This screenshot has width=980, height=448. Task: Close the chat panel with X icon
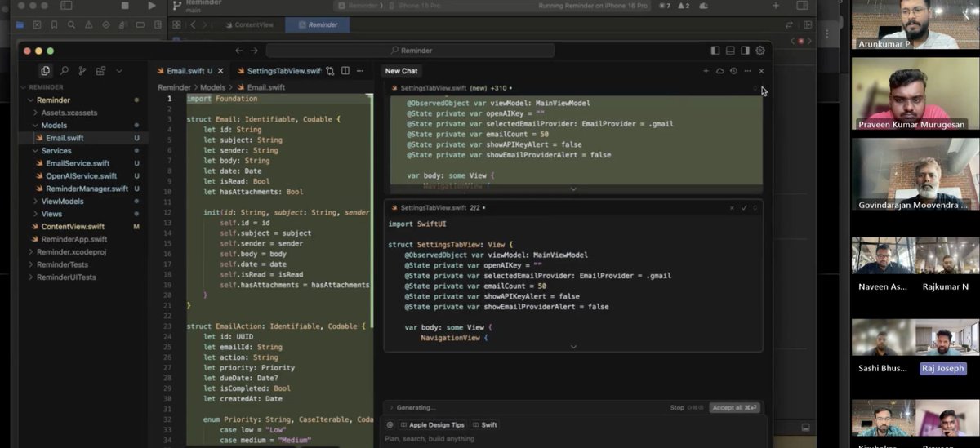point(761,71)
